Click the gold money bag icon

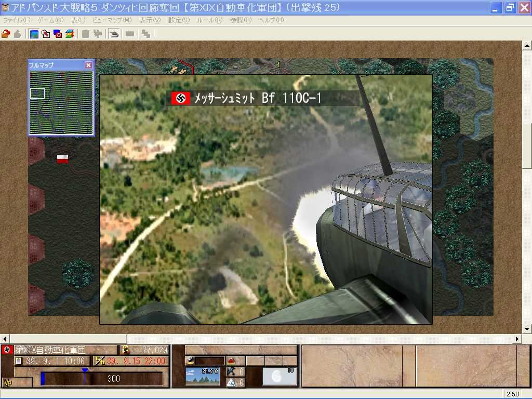(x=125, y=350)
